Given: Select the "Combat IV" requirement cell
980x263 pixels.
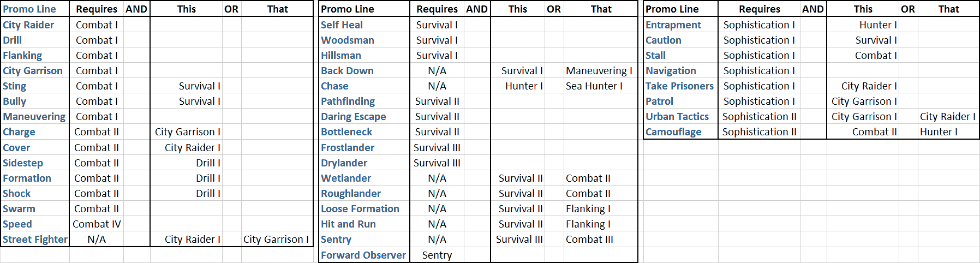Looking at the screenshot, I should 97,224.
